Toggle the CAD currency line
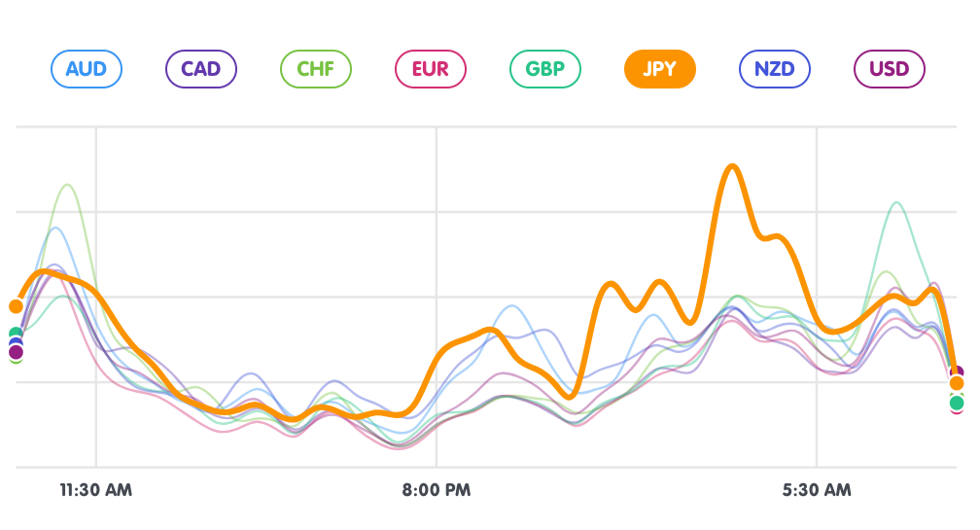Screen dimensions: 980x530 pyautogui.click(x=201, y=69)
